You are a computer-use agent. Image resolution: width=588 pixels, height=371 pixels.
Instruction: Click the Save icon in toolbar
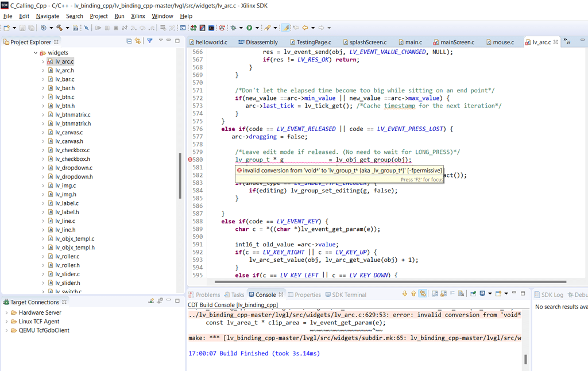coord(22,28)
